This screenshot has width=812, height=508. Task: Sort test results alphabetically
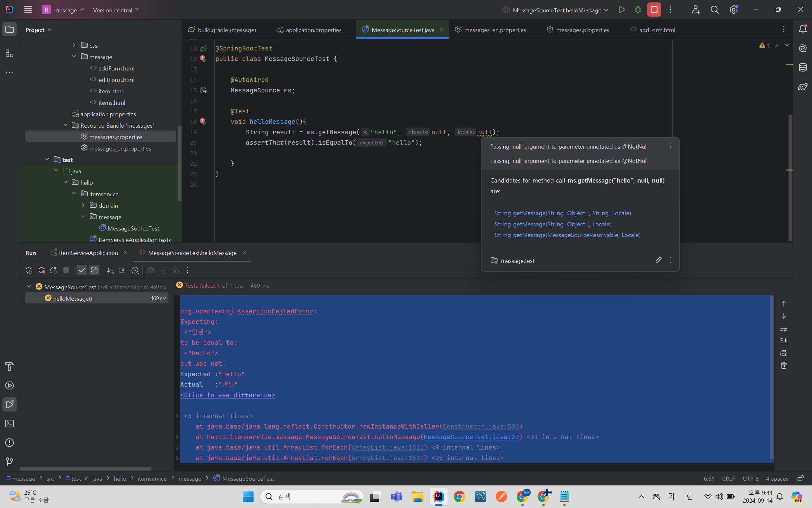tap(110, 270)
